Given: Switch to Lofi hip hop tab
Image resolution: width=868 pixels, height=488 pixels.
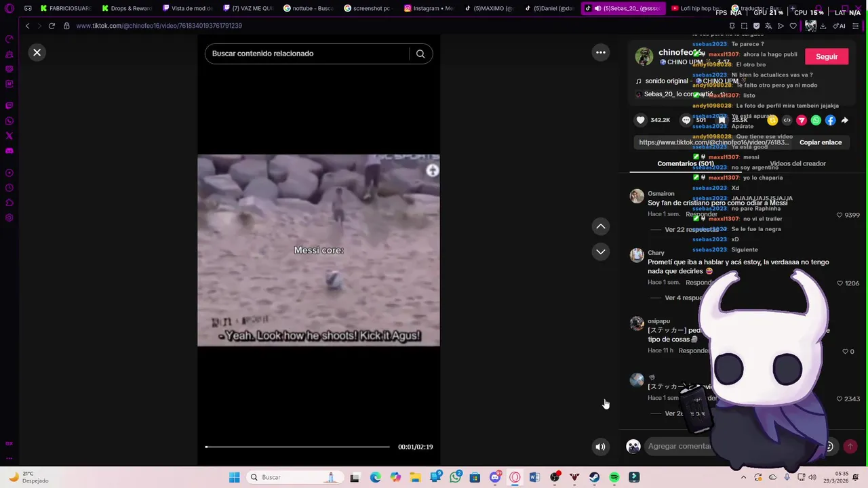Looking at the screenshot, I should coord(695,8).
